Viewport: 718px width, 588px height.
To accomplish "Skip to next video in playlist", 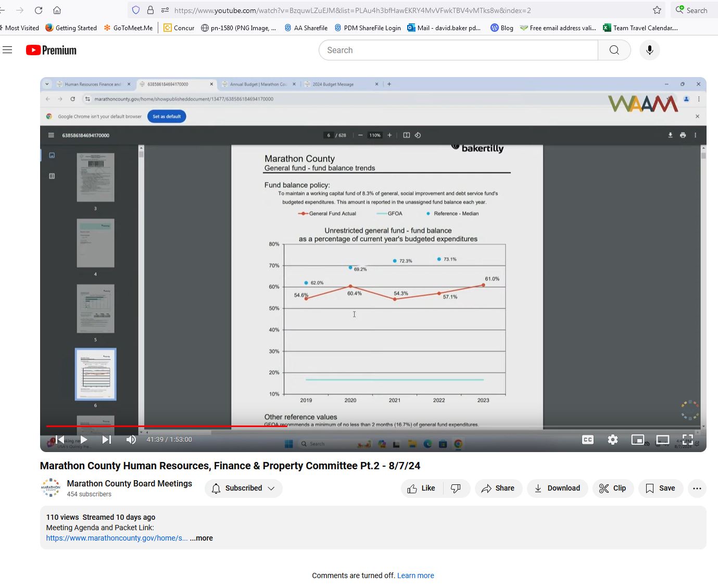I will [107, 440].
